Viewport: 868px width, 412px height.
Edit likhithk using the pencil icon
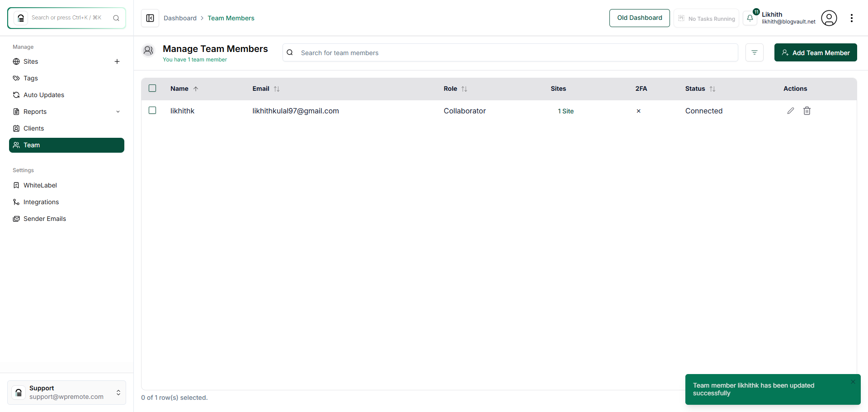point(791,111)
